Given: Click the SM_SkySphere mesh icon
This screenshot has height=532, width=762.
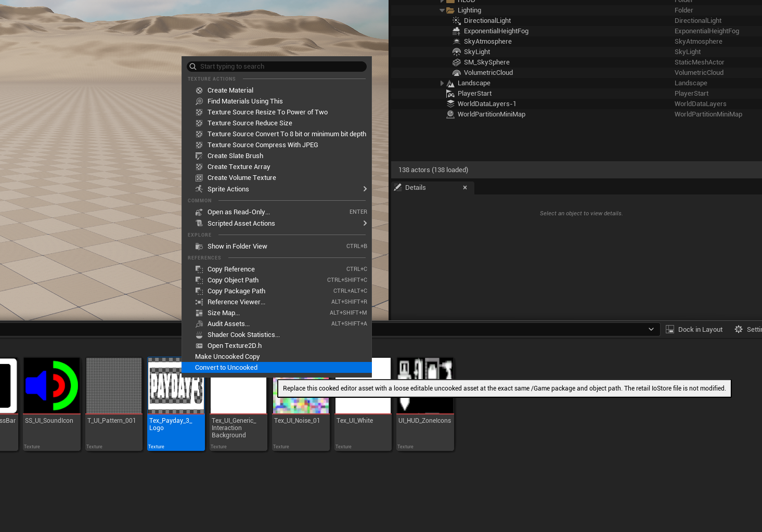Looking at the screenshot, I should point(456,62).
